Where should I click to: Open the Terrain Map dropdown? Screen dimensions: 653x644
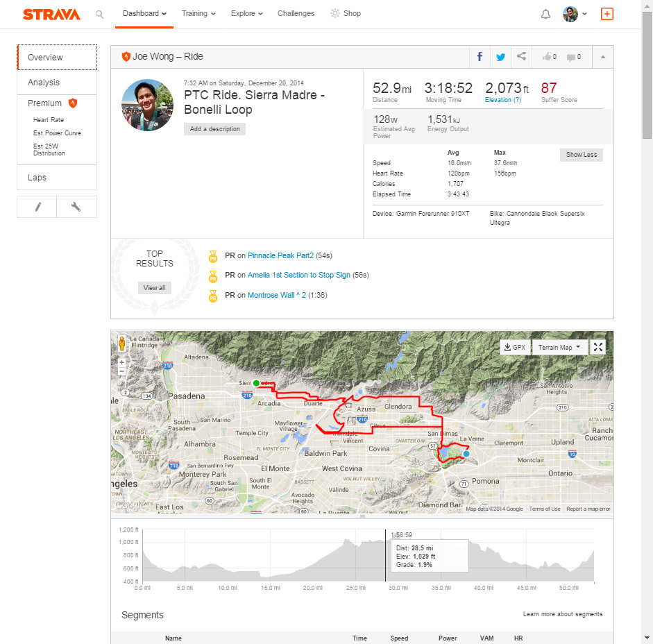559,347
